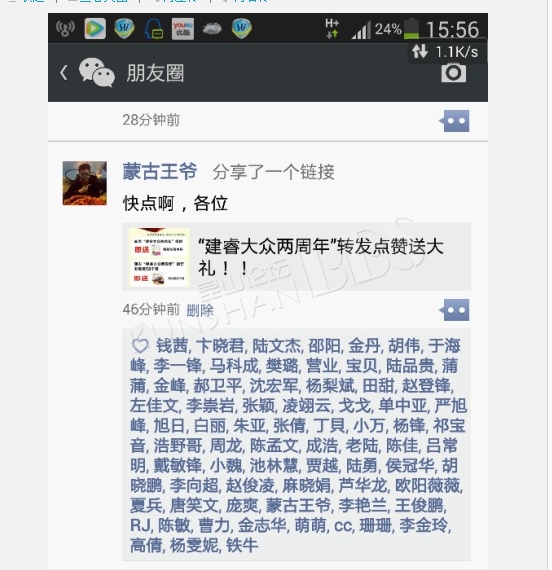Open the comment bubble beside 46分钟前

click(454, 310)
